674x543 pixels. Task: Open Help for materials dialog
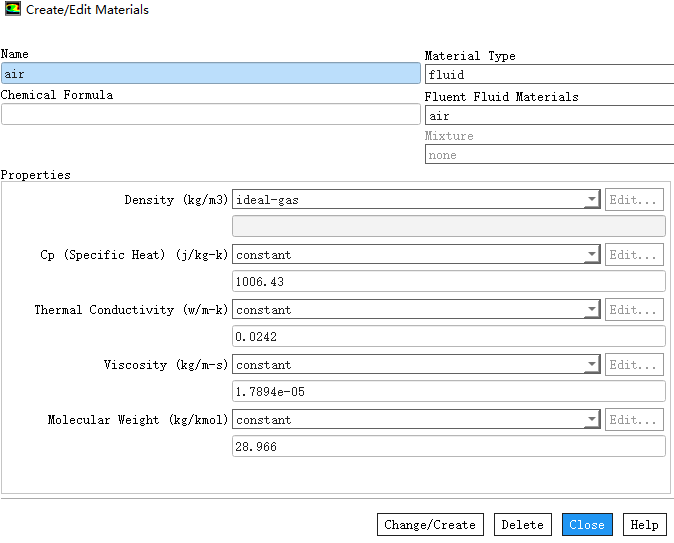pos(645,525)
